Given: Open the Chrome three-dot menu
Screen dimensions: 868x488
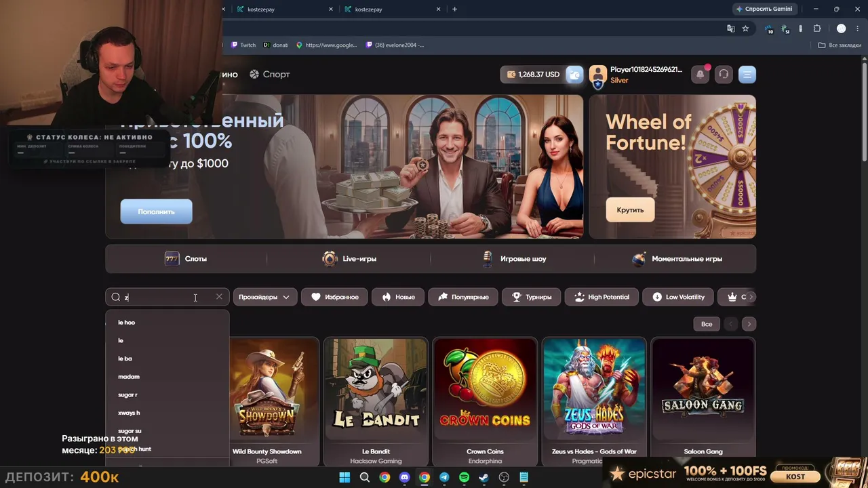Looking at the screenshot, I should (x=858, y=28).
